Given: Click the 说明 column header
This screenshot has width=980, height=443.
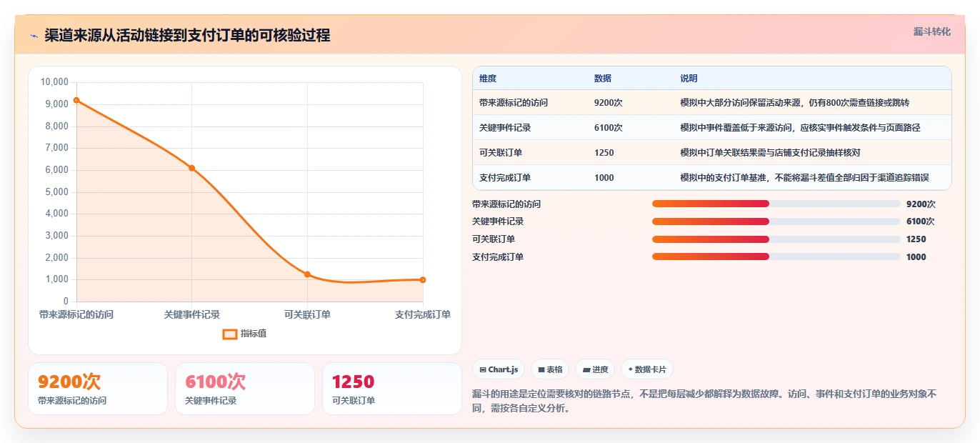Looking at the screenshot, I should (689, 79).
